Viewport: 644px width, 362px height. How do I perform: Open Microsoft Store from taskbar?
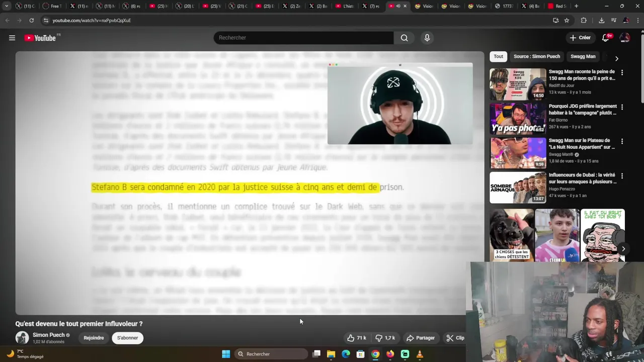point(360,354)
